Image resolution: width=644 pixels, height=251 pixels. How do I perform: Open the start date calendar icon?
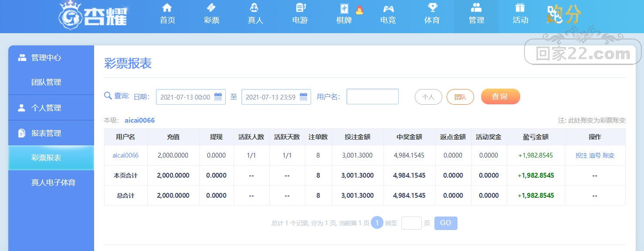point(218,97)
